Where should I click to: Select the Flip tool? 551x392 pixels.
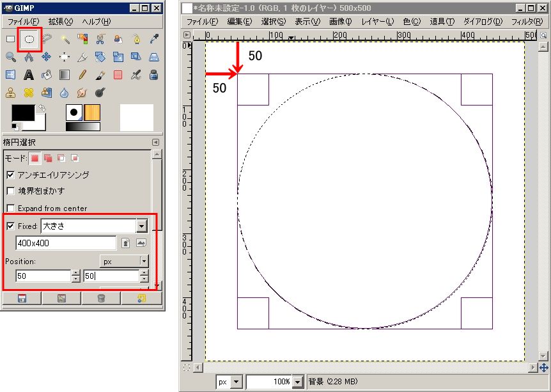10,75
